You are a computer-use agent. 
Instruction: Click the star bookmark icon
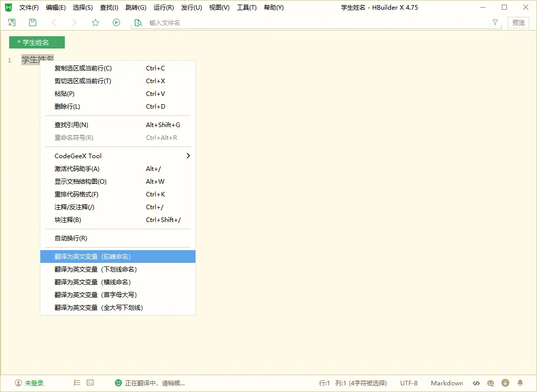pos(95,22)
